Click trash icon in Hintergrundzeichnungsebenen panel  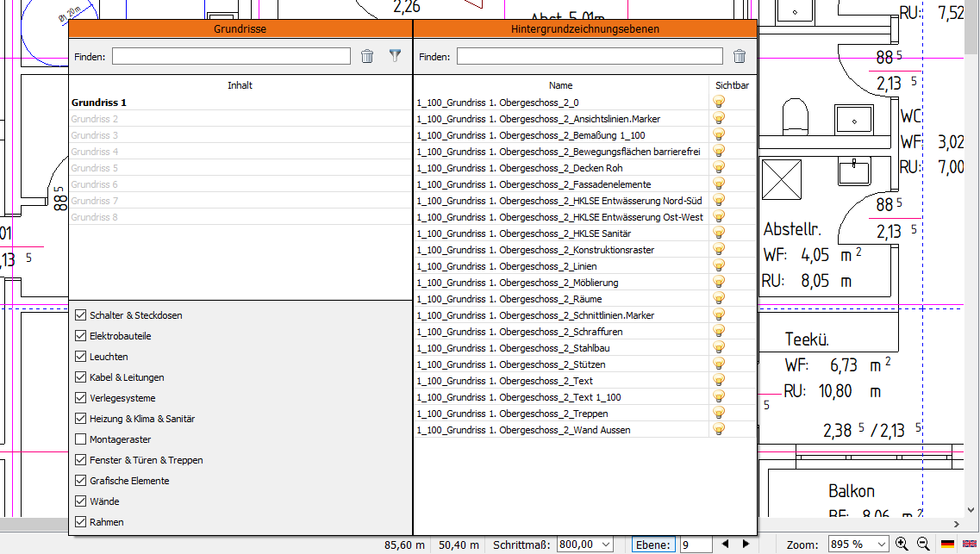739,57
